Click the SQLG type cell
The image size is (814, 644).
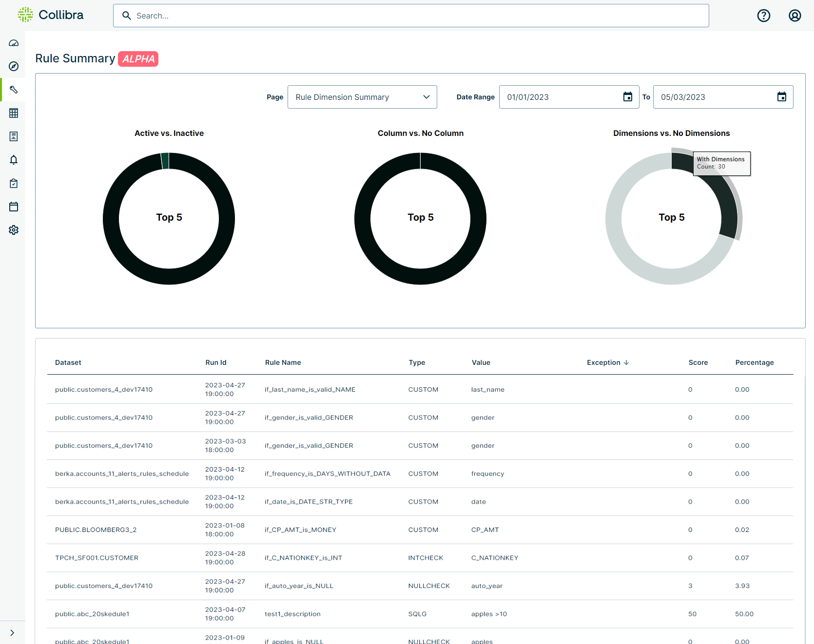[x=417, y=614]
